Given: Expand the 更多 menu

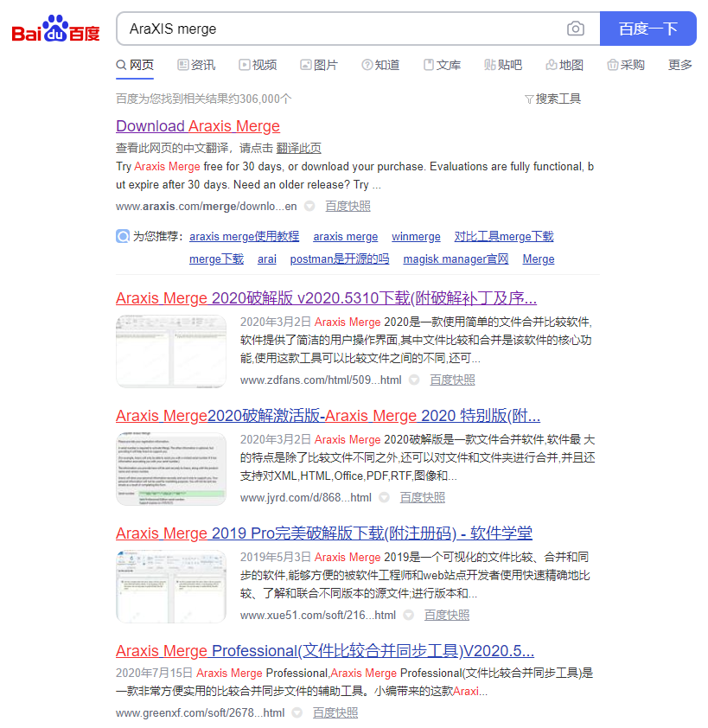Looking at the screenshot, I should (680, 65).
